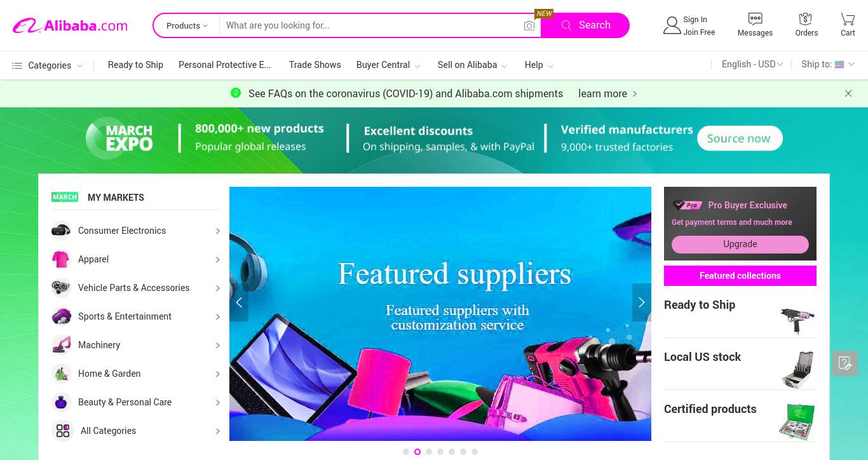Open the shopping Cart icon
Viewport: 868px width, 460px height.
(x=848, y=19)
